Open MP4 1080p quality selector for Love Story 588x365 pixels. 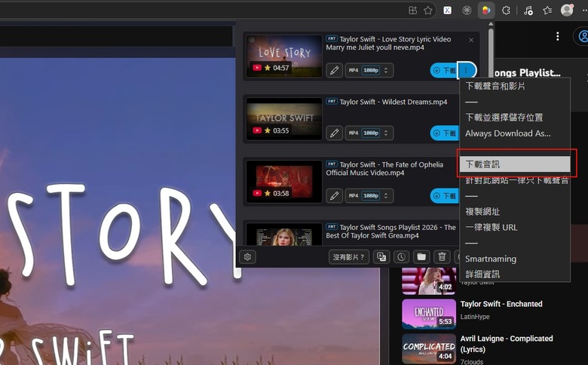(x=369, y=70)
